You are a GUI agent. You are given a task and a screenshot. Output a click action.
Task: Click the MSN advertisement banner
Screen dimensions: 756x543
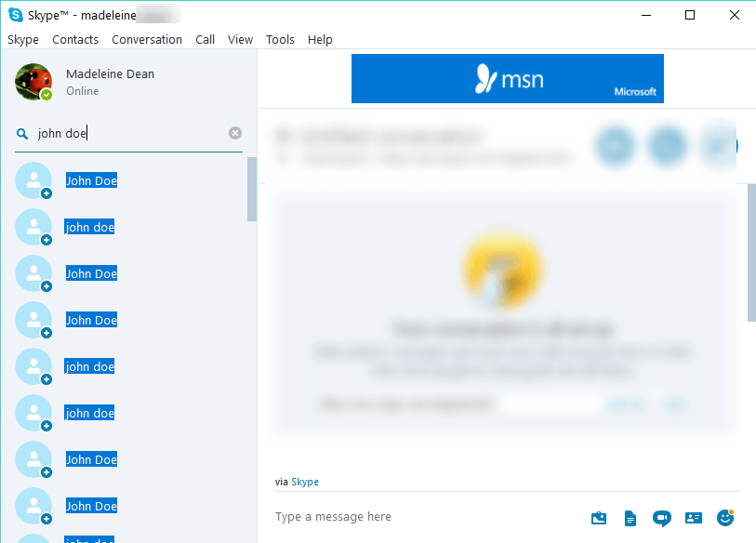(507, 78)
